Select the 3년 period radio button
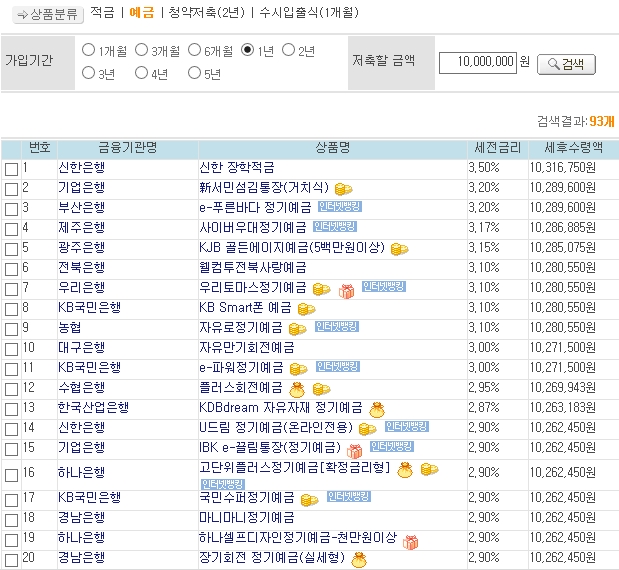Viewport: 619px width, 570px height. coord(88,73)
